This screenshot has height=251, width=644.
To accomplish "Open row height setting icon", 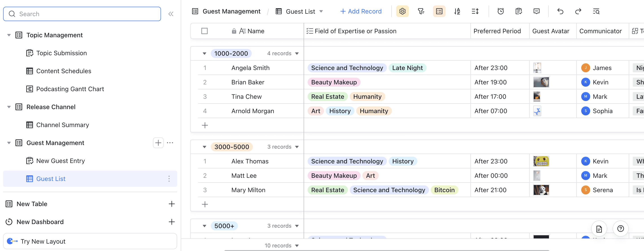I will tap(475, 11).
